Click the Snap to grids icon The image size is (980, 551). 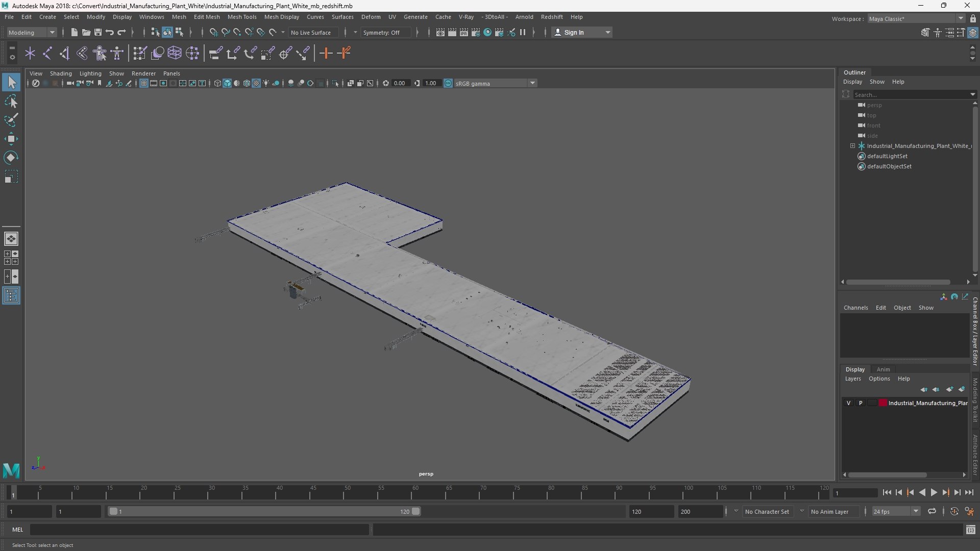click(213, 32)
